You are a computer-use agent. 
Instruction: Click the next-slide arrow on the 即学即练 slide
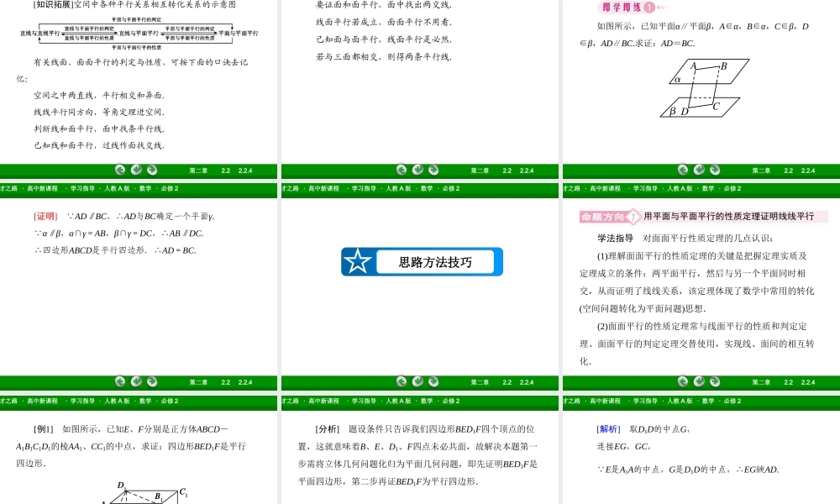tap(714, 171)
